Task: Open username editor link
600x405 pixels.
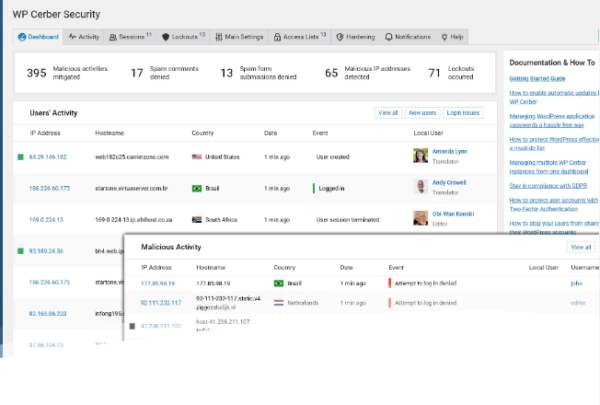Action: pyautogui.click(x=578, y=303)
